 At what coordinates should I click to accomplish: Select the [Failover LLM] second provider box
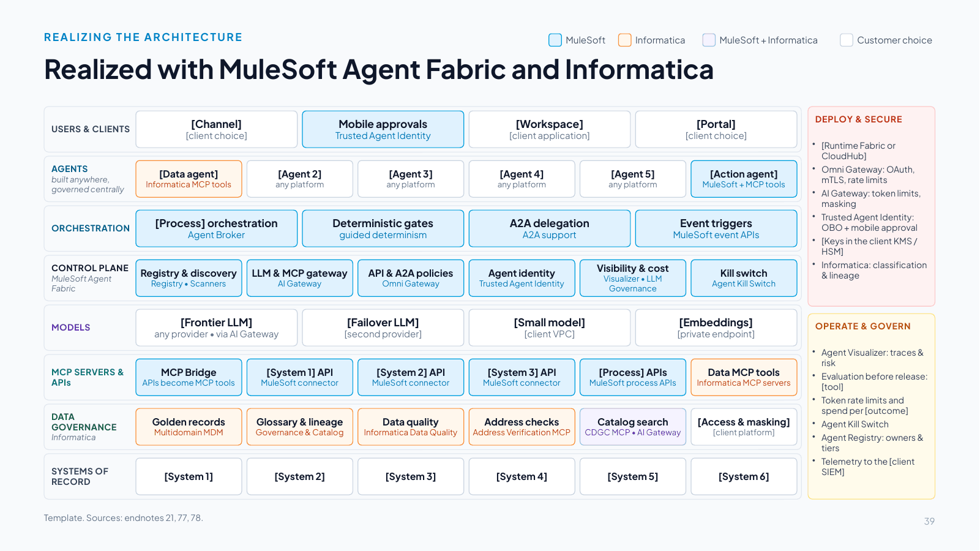383,328
